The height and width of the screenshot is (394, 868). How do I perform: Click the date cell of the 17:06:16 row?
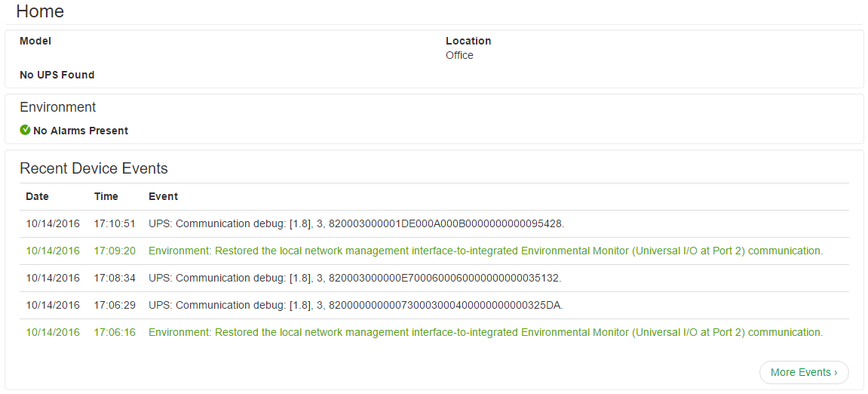click(x=53, y=332)
